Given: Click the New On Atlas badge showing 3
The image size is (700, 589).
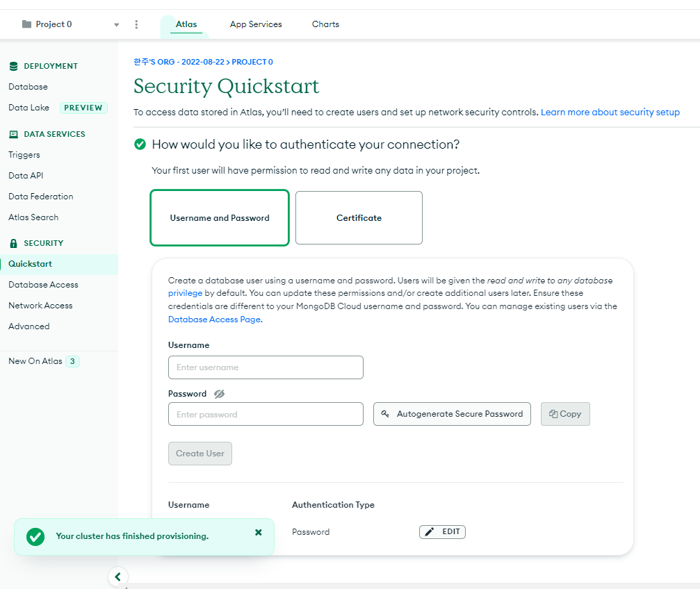Looking at the screenshot, I should pos(72,361).
